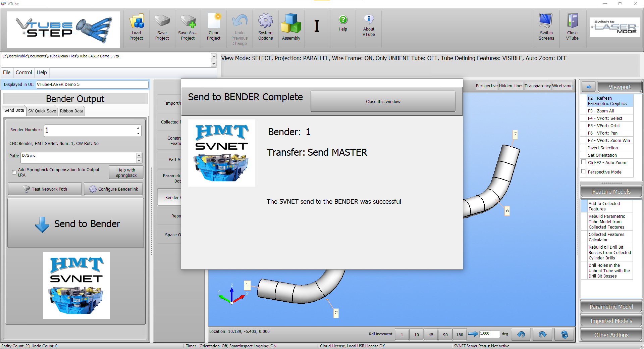Click Test Network Path button

[45, 189]
